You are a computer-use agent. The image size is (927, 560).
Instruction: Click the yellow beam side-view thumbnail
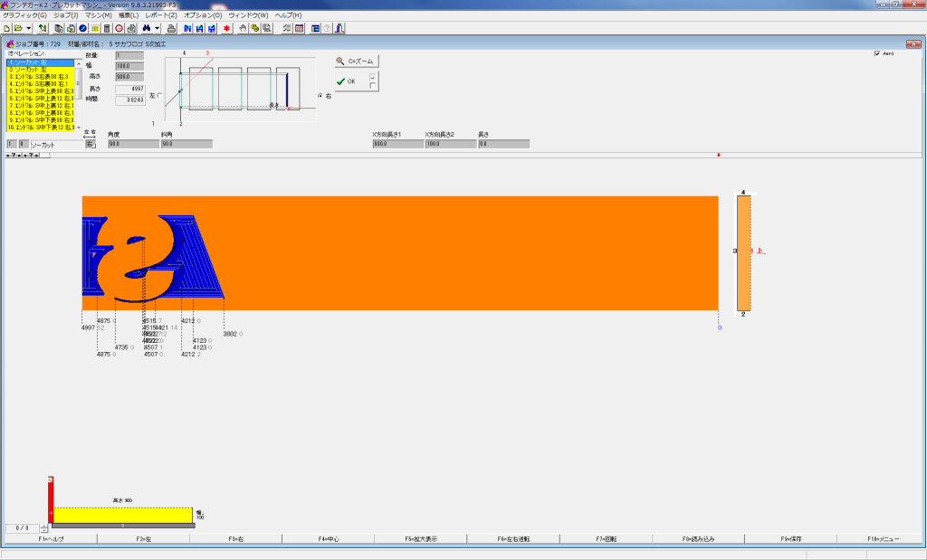point(123,515)
